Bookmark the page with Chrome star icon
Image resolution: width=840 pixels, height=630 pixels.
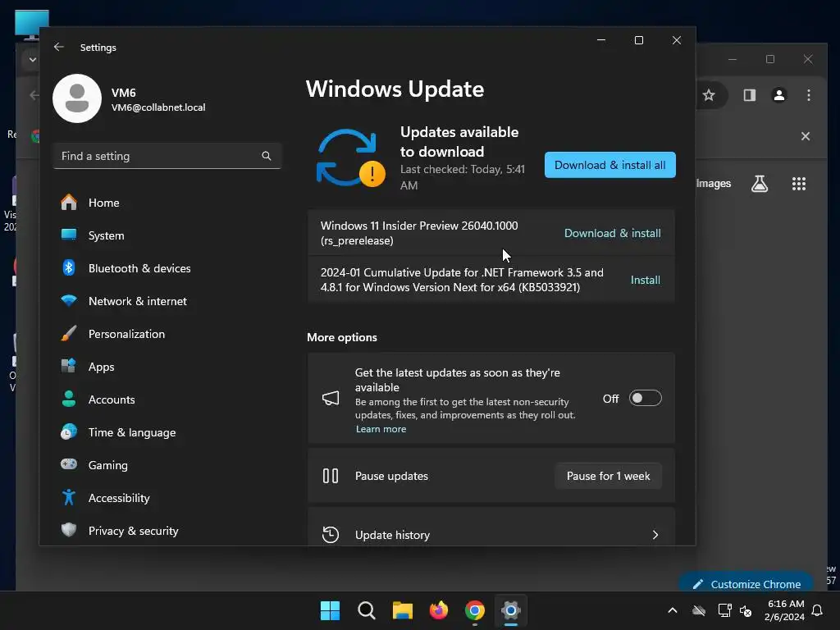(709, 95)
